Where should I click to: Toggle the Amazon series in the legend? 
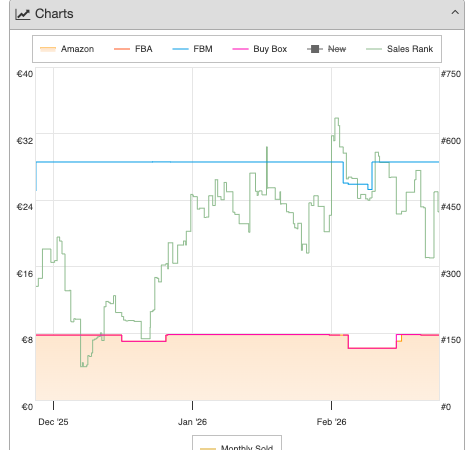tap(67, 49)
